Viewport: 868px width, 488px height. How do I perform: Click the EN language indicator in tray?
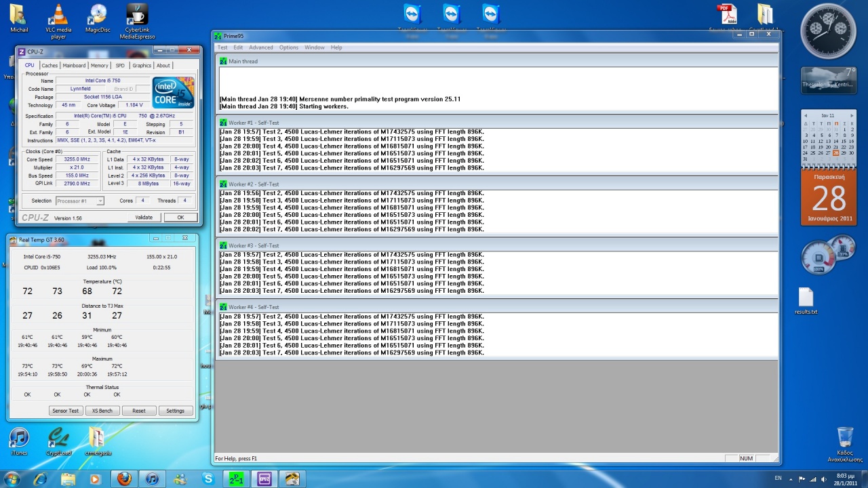778,479
